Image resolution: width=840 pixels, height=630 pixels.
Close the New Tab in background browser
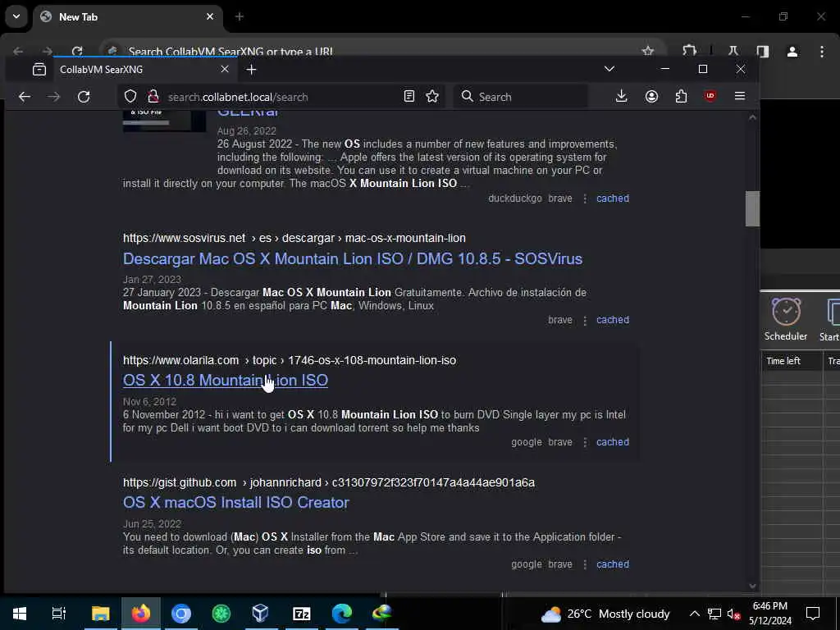point(210,16)
